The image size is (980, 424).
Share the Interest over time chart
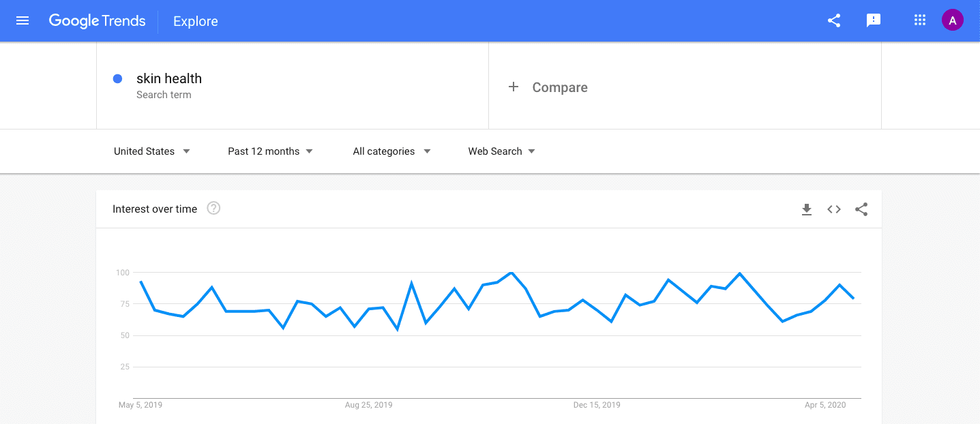pos(861,209)
